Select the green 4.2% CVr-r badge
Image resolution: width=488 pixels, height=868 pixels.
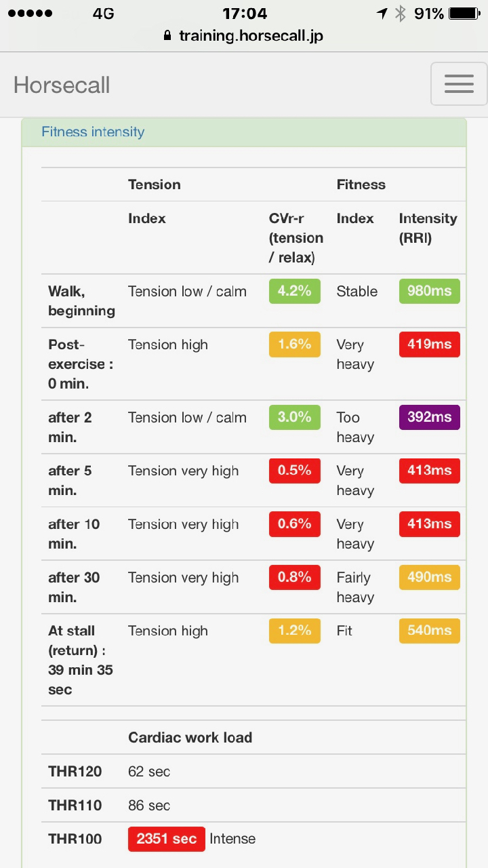click(x=295, y=291)
